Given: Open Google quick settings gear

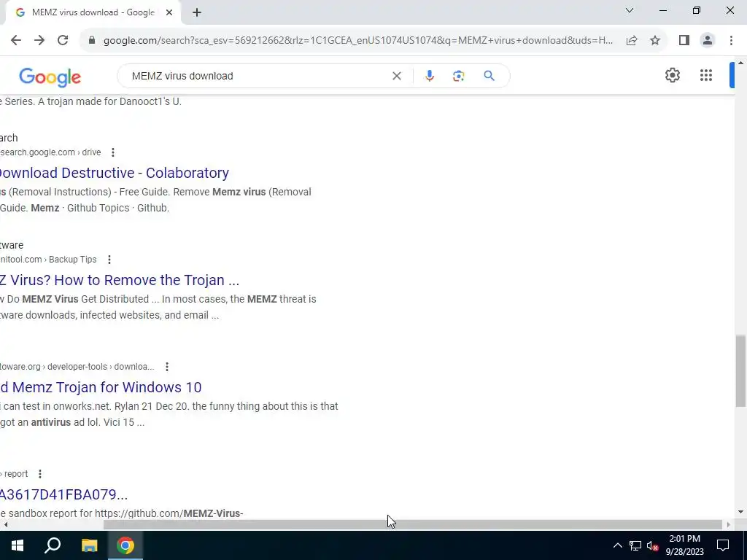Looking at the screenshot, I should point(672,75).
